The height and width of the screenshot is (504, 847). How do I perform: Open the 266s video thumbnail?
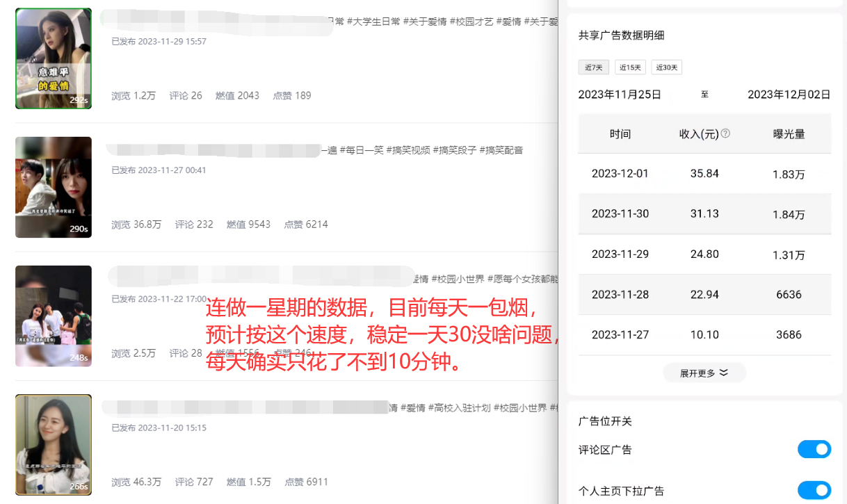(x=54, y=445)
